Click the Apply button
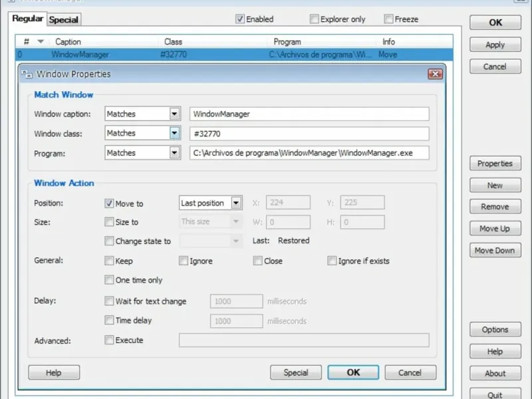Screen dimensions: 532x399 [495, 45]
